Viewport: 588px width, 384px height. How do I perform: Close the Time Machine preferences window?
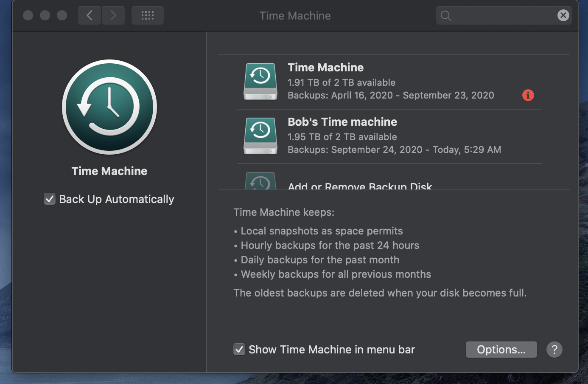[x=28, y=16]
